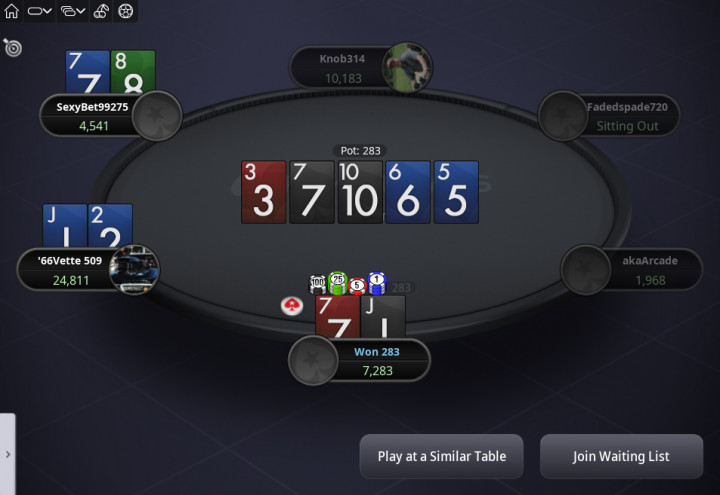Click Join Waiting List button
Screen dimensions: 720x495
(621, 456)
